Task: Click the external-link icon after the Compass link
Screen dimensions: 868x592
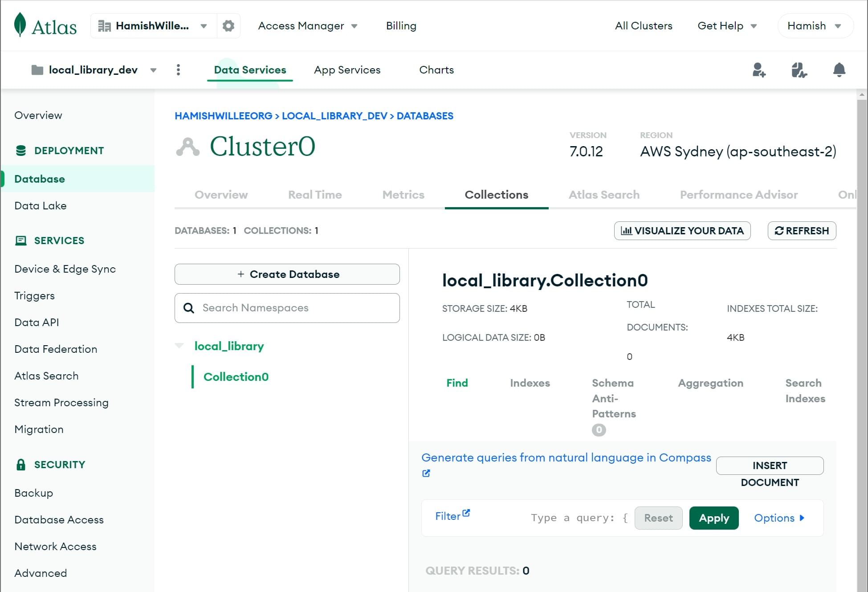Action: click(x=426, y=473)
